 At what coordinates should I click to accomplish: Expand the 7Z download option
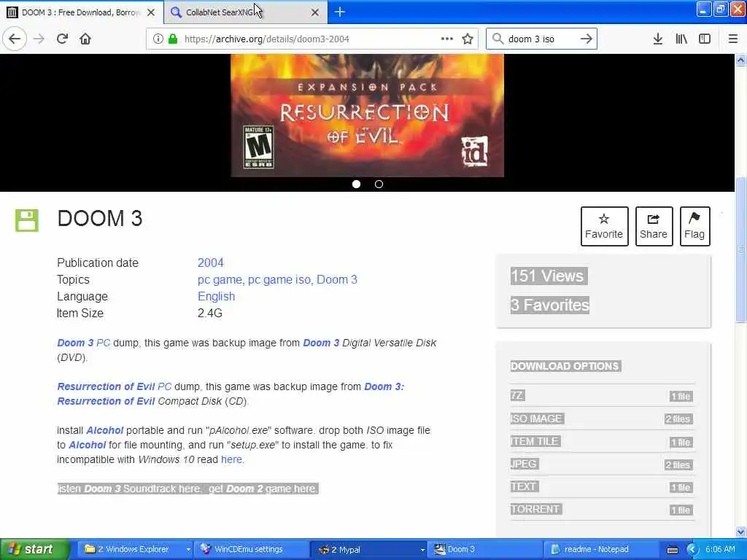[x=602, y=396]
